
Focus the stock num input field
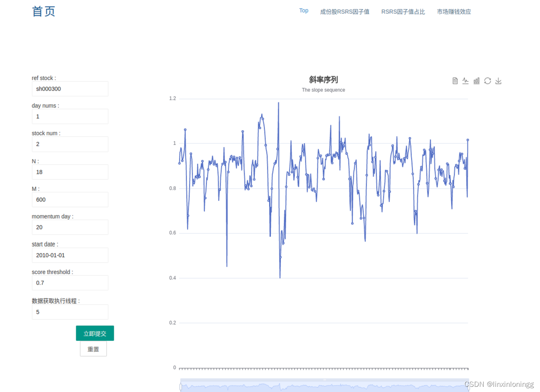[x=70, y=144]
